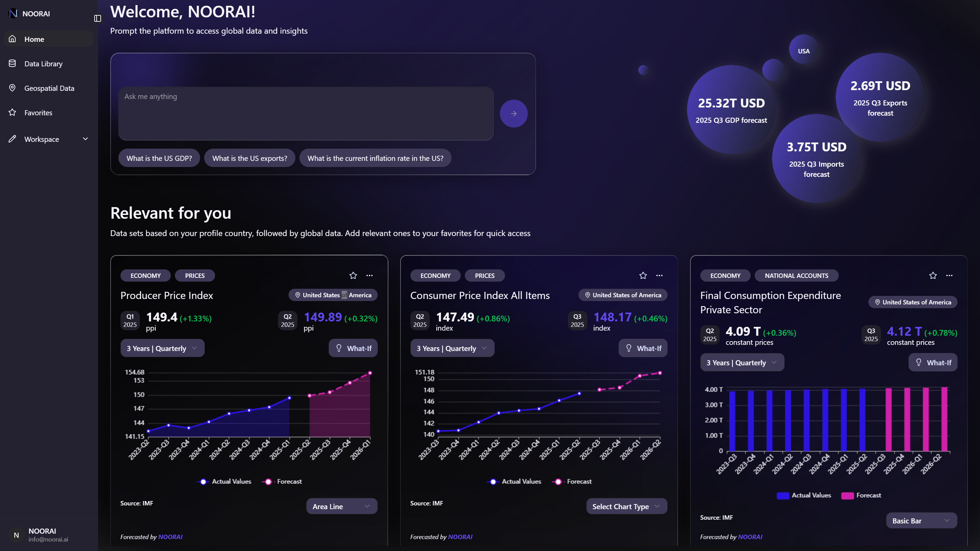Star the Producer Price Index card as favorite

click(x=353, y=275)
